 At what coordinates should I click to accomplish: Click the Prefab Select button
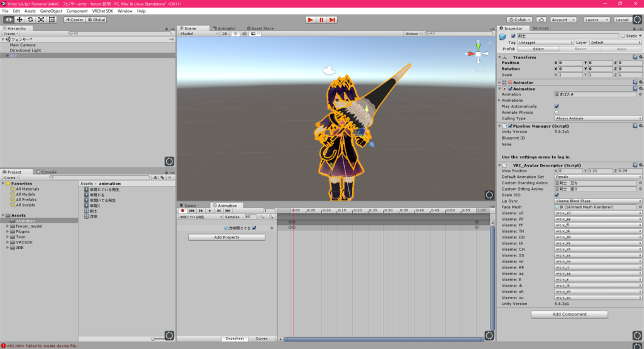click(538, 49)
